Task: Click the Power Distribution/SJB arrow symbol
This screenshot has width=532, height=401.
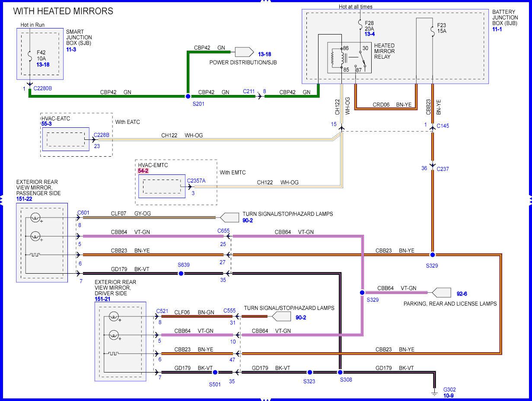Action: tap(244, 52)
